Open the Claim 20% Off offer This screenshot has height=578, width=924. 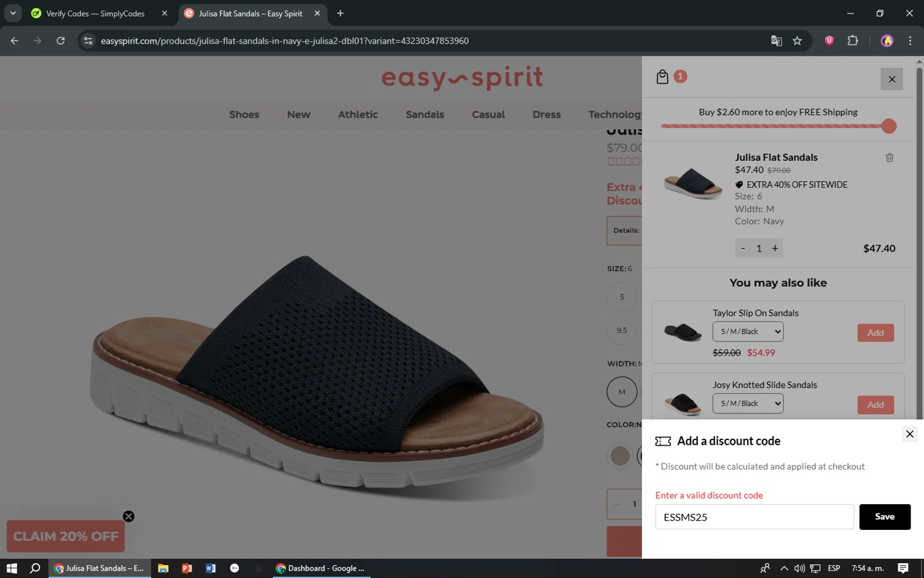[x=65, y=536]
